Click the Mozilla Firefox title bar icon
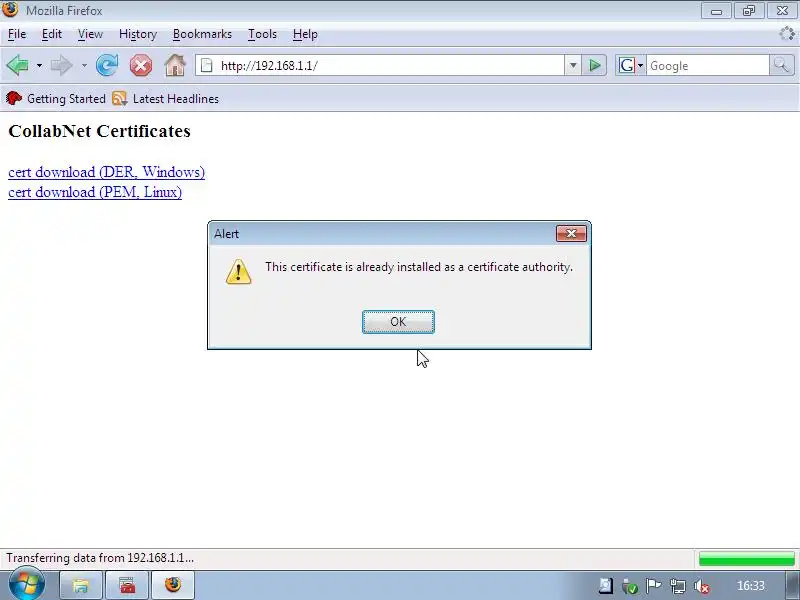Image resolution: width=800 pixels, height=600 pixels. coord(10,9)
